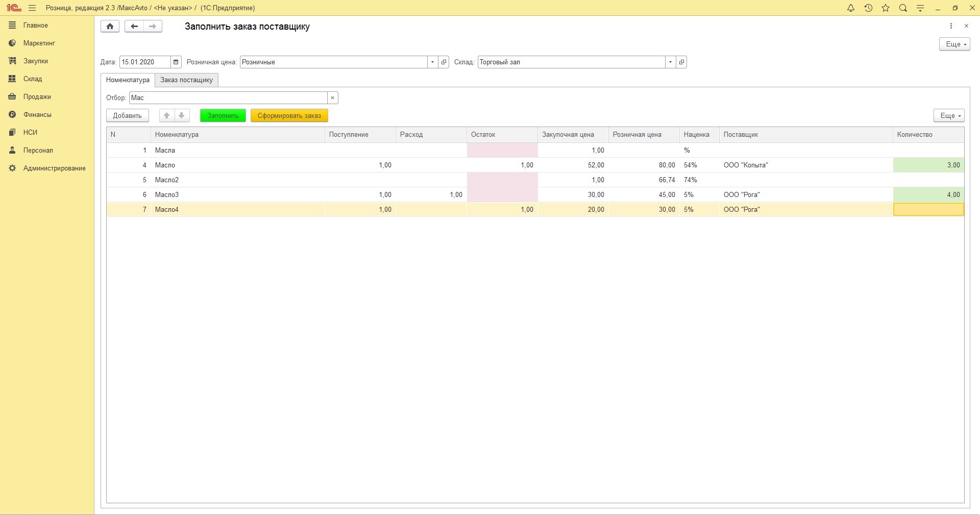The width and height of the screenshot is (980, 515).
Task: Open the 1C main menu hamburger
Action: (x=32, y=8)
